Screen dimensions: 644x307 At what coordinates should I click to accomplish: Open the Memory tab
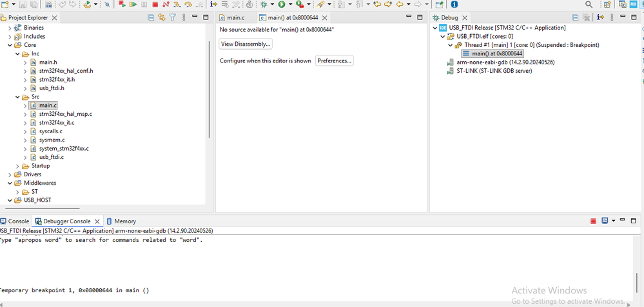coord(122,221)
